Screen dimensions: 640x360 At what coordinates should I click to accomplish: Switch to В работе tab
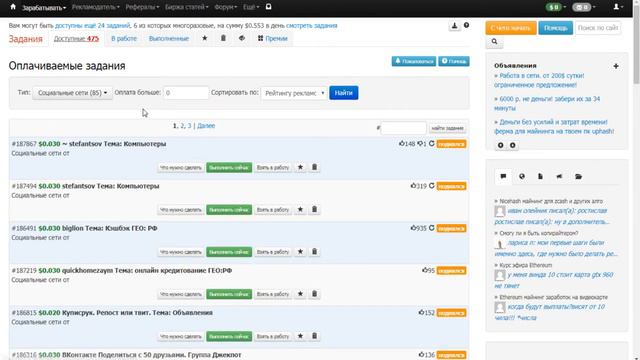[124, 39]
